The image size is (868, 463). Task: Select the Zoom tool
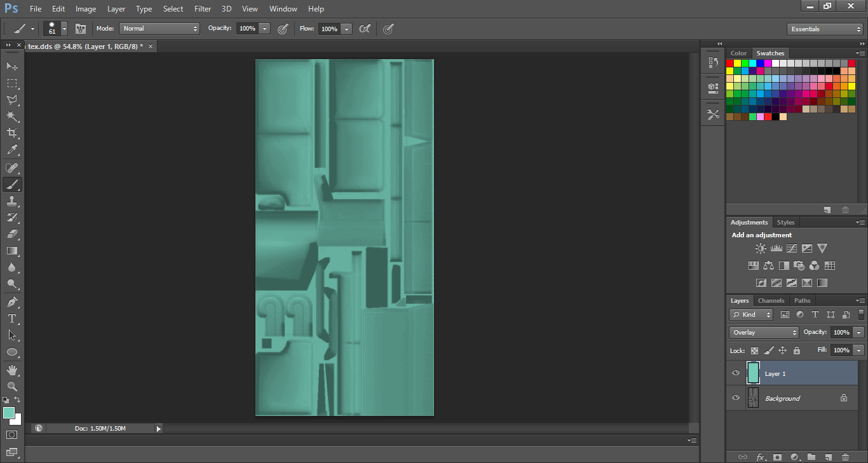point(12,386)
